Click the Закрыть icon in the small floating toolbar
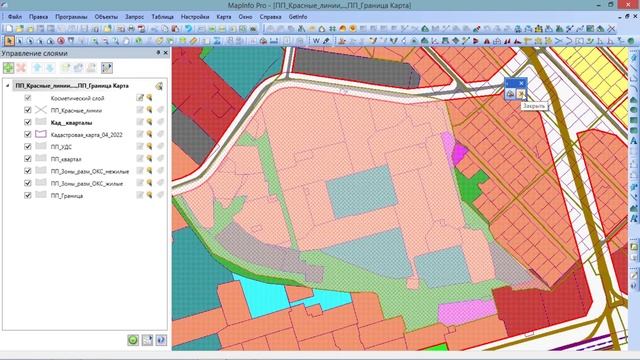 coord(521,94)
